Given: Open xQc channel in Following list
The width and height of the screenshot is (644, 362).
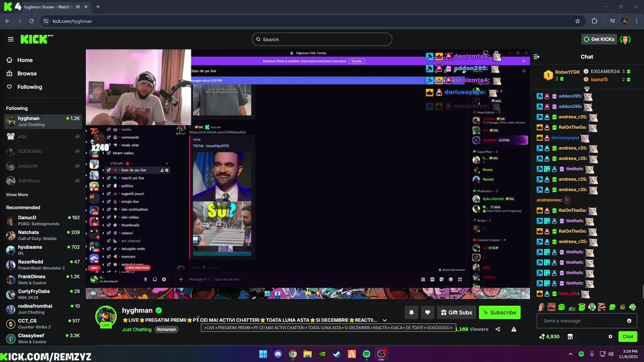Looking at the screenshot, I should pos(43,136).
